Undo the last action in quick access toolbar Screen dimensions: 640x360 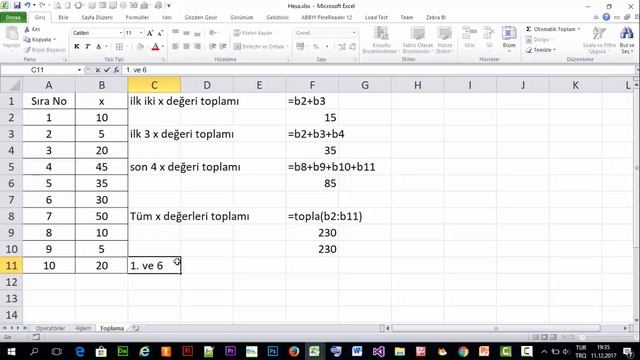pyautogui.click(x=27, y=6)
